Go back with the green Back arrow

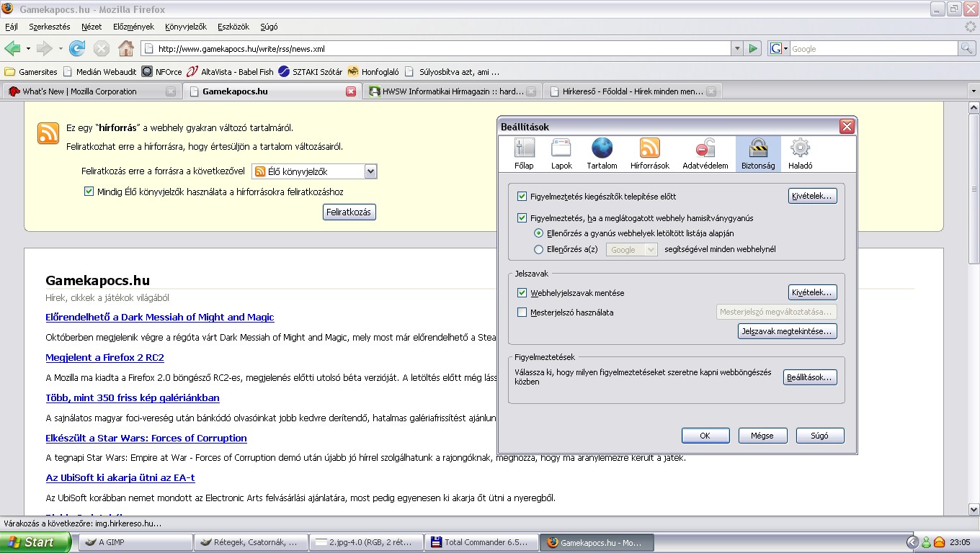[x=12, y=48]
